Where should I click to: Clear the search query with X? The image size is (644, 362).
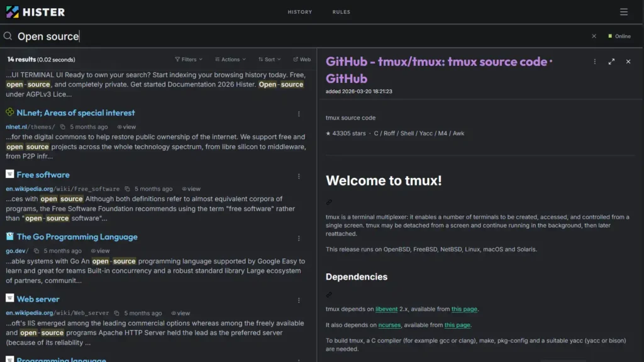(594, 36)
